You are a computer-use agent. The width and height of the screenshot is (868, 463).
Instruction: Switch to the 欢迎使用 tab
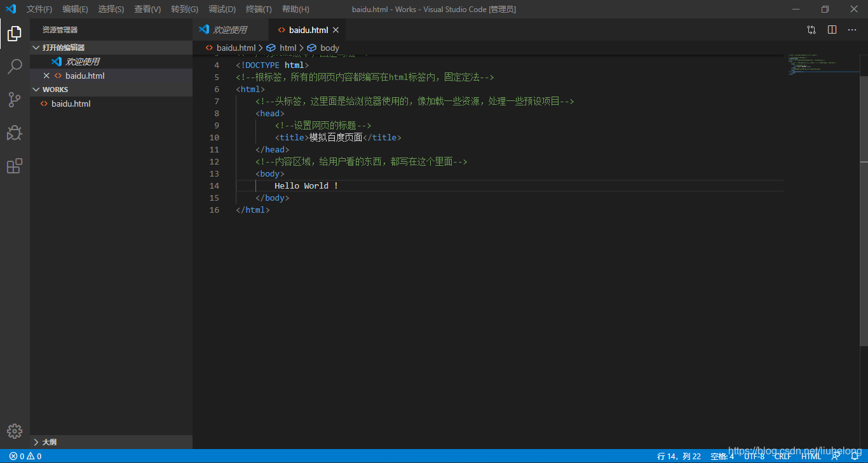pos(230,30)
